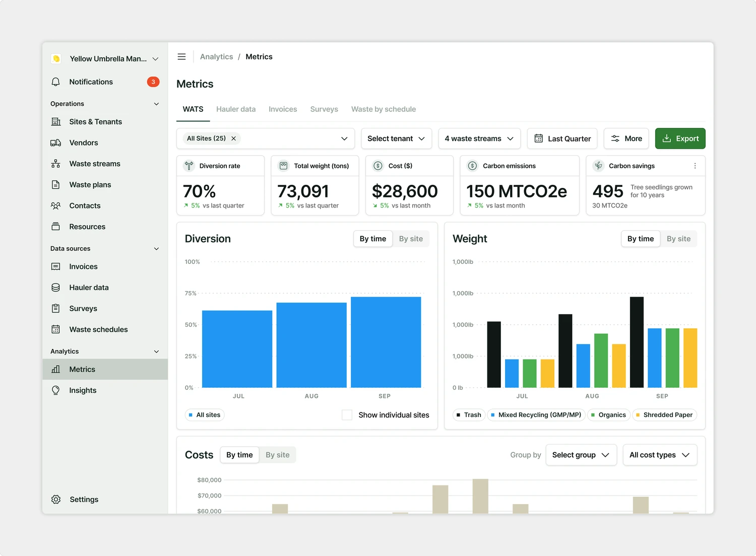Switch Costs chart to By time
756x556 pixels.
(239, 455)
